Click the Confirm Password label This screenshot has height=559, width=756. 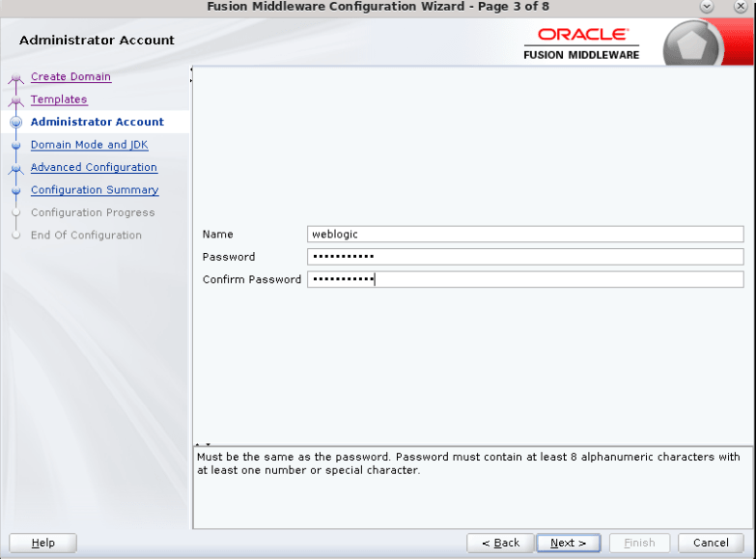click(x=252, y=279)
